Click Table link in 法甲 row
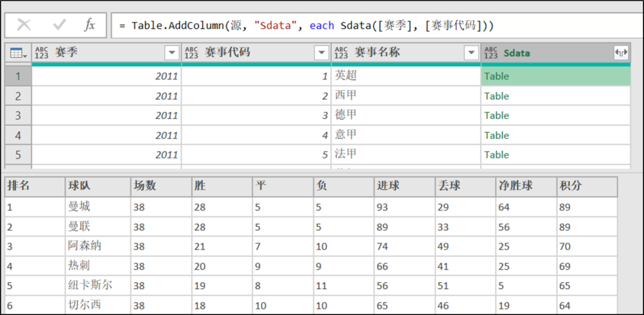The height and width of the screenshot is (315, 644). [x=497, y=155]
